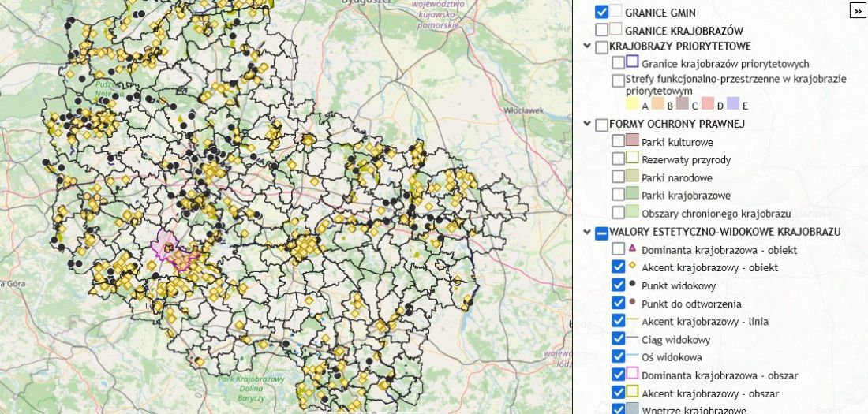Hide Punkt widokowy layer via checkbox

click(619, 285)
